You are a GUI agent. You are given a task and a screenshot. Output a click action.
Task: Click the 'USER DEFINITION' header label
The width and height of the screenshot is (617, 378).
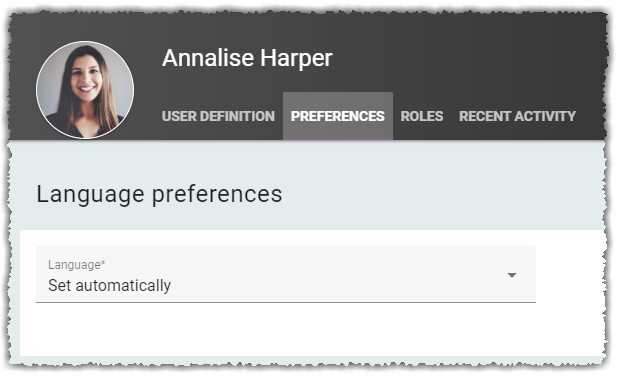(218, 116)
